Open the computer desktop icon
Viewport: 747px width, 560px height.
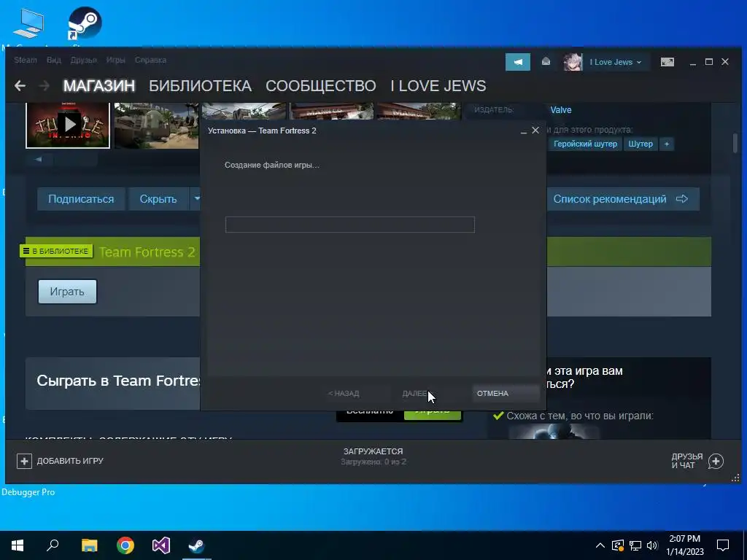click(28, 23)
